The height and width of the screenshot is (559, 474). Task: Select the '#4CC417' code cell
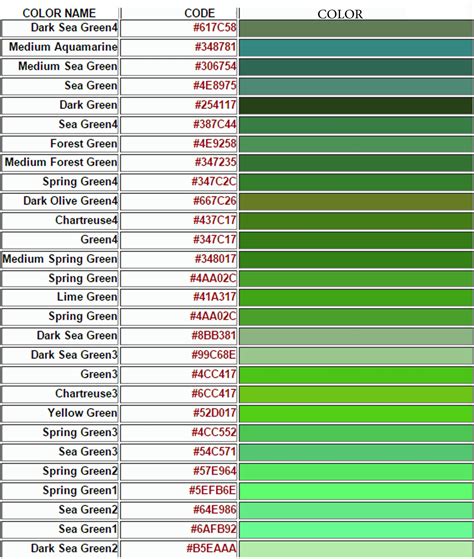tap(179, 375)
